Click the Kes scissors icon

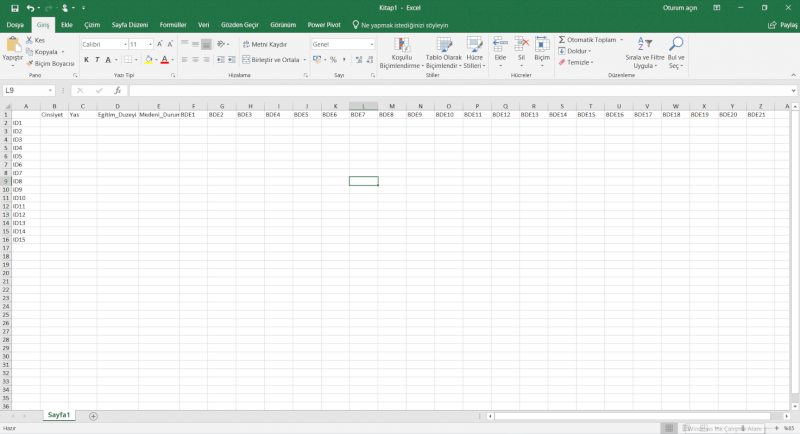(x=30, y=40)
